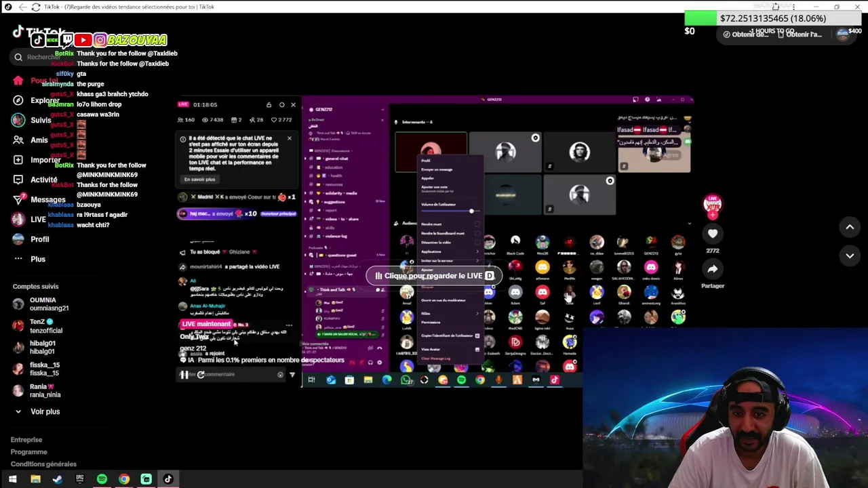Open Epic Games launcher from taskbar
This screenshot has height=488, width=868.
[80, 479]
